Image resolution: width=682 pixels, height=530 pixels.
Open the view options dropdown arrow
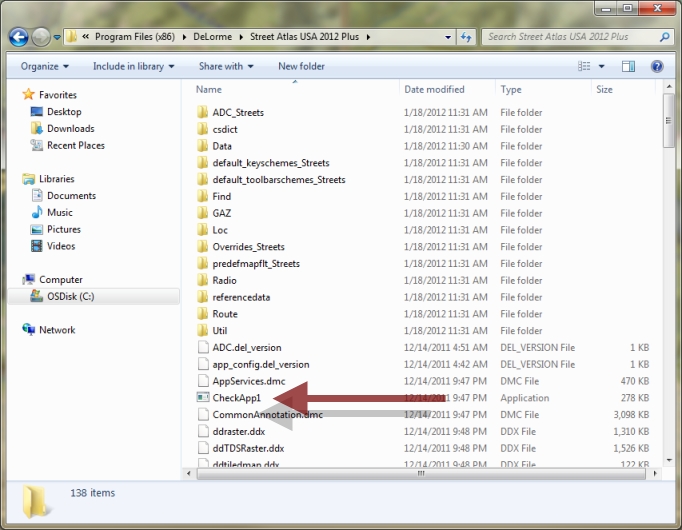click(602, 67)
